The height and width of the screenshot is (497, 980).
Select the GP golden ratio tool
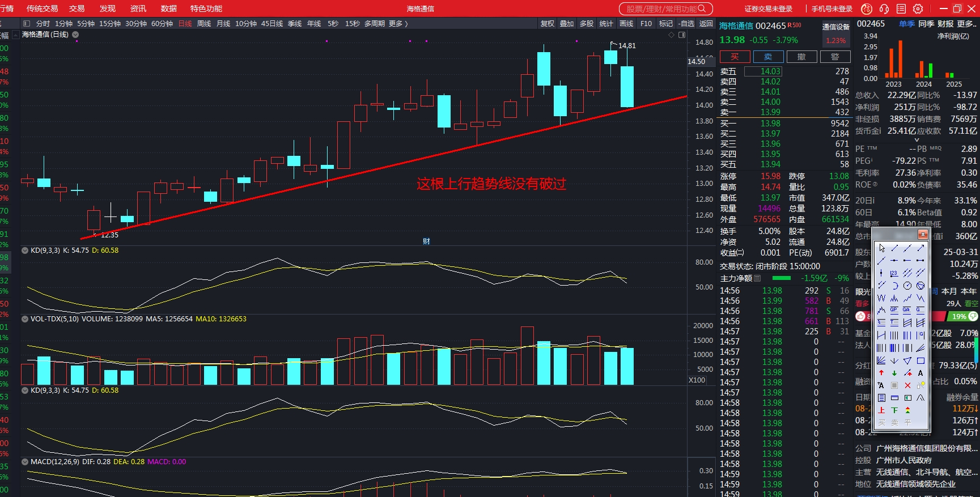[x=894, y=310]
